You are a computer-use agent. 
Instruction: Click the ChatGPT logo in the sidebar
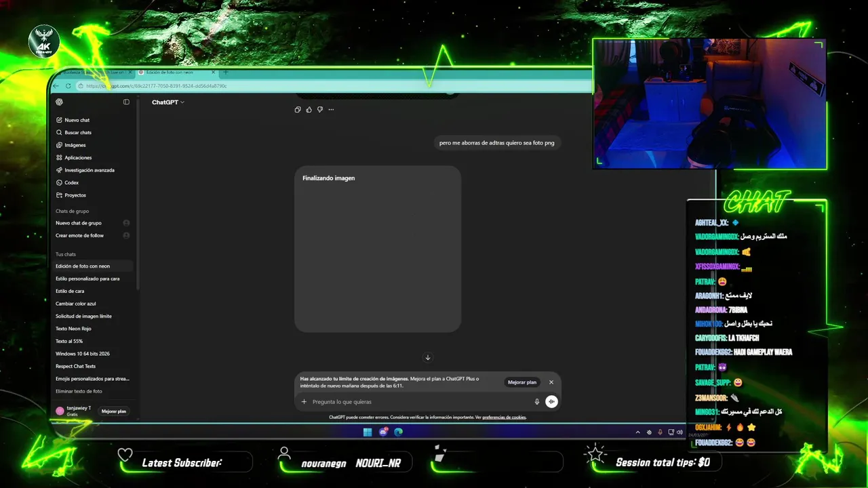point(59,102)
